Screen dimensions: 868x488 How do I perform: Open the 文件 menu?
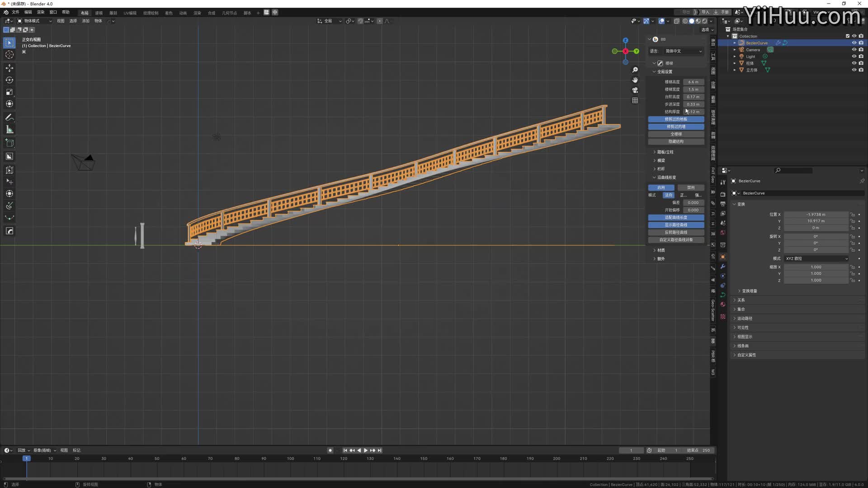[x=15, y=12]
